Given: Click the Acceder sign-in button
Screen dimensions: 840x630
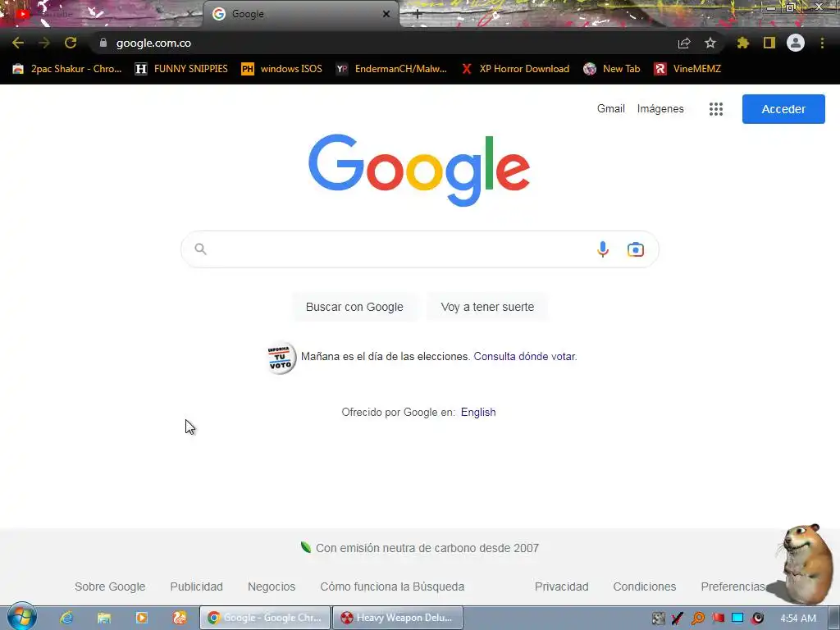Looking at the screenshot, I should (x=783, y=109).
